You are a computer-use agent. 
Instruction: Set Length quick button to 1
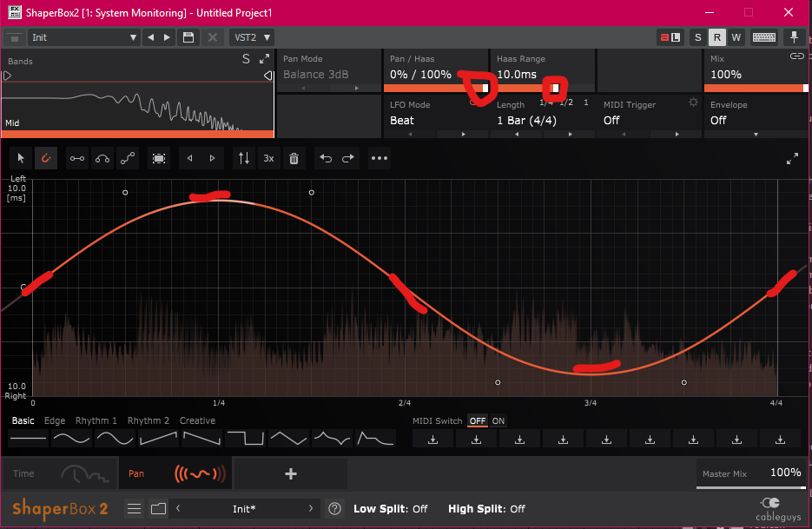click(585, 102)
